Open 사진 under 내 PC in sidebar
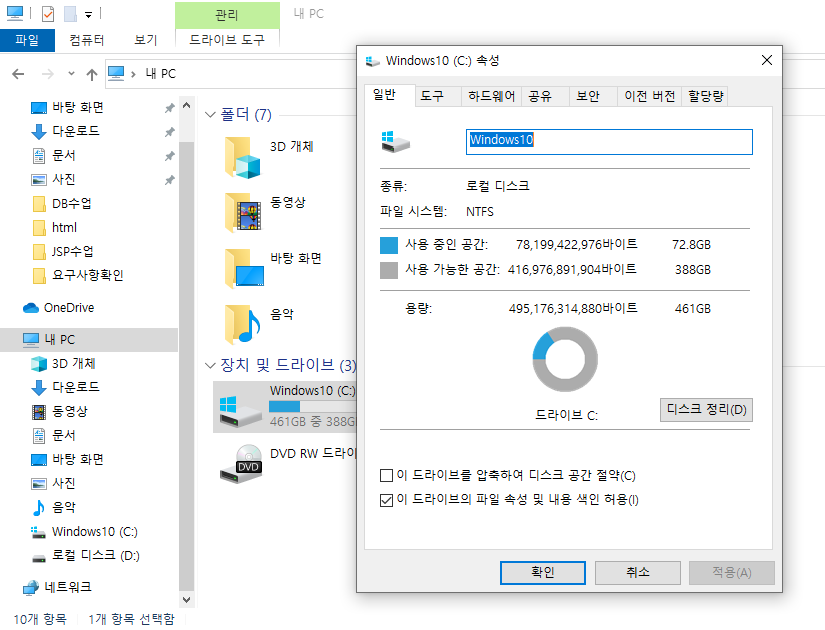 pos(64,483)
